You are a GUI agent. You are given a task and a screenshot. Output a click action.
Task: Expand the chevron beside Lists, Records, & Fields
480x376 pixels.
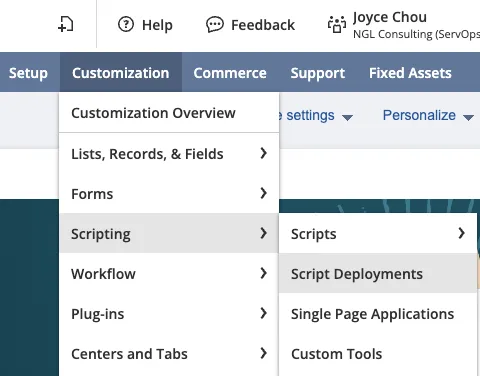click(x=264, y=153)
